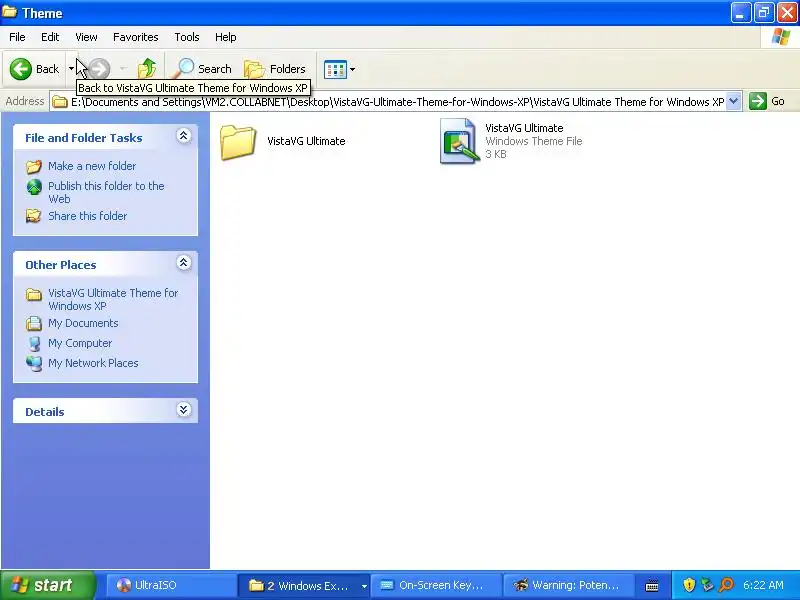Click the VistaVG Ultimate folder name
Viewport: 800px width, 600px height.
tap(306, 141)
